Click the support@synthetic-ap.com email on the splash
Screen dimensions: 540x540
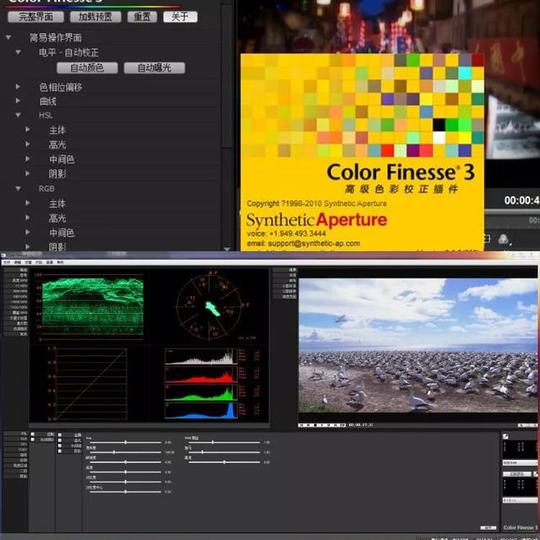click(x=314, y=243)
